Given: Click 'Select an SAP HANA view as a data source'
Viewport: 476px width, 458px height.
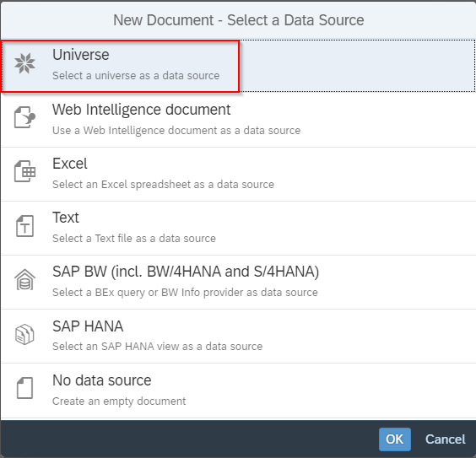Looking at the screenshot, I should [158, 347].
